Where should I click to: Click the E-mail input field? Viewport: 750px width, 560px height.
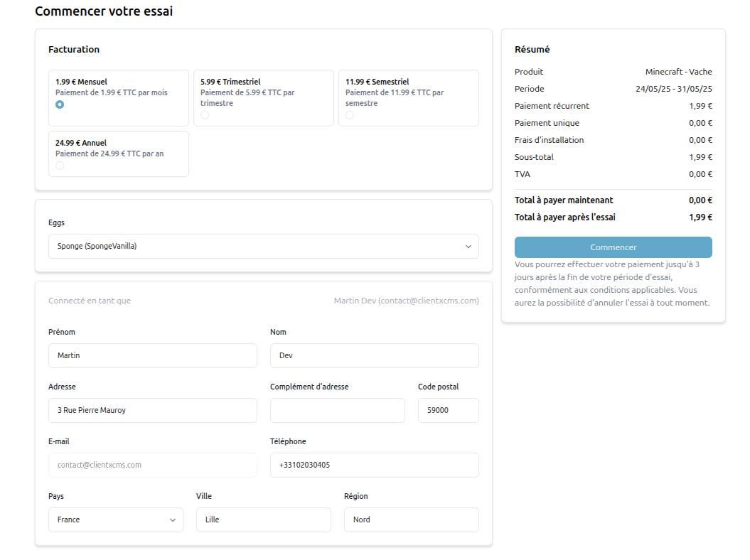click(x=152, y=465)
